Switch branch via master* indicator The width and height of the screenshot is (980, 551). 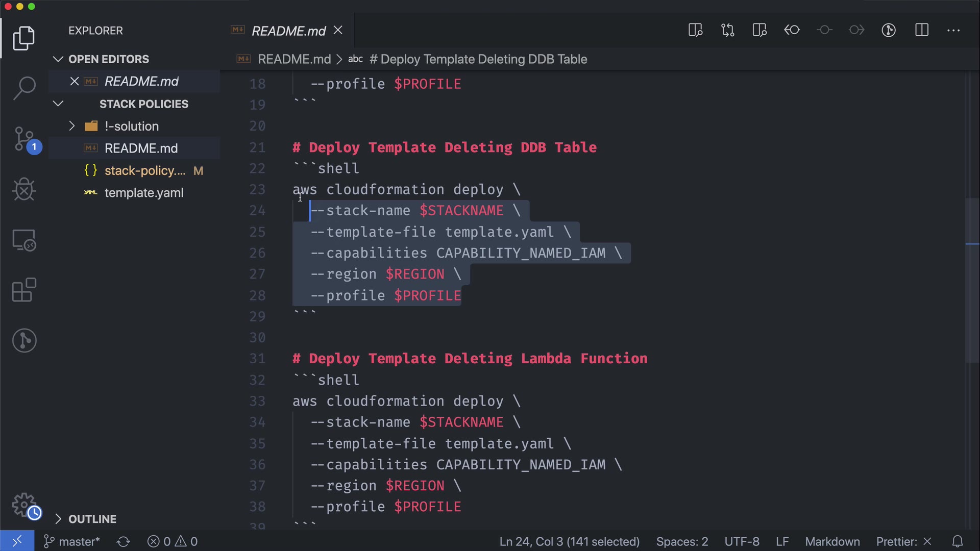72,541
